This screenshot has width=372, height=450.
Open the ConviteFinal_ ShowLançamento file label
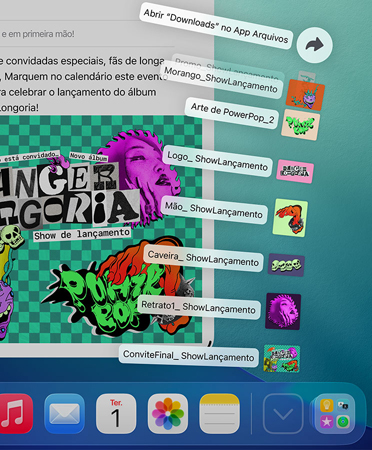point(189,356)
